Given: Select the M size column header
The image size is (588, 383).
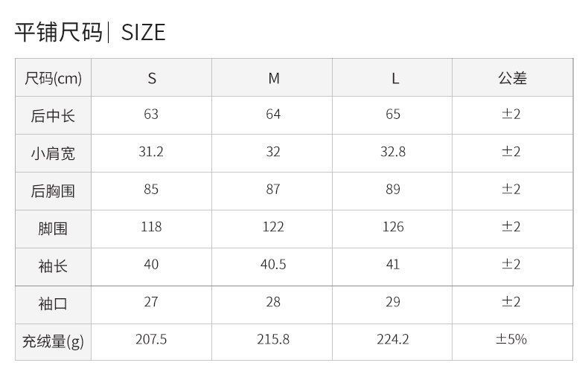Looking at the screenshot, I should pos(272,78).
